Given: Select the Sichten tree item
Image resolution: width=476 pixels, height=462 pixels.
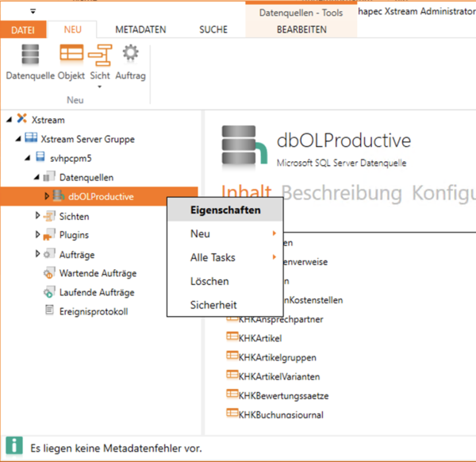Looking at the screenshot, I should 74,217.
